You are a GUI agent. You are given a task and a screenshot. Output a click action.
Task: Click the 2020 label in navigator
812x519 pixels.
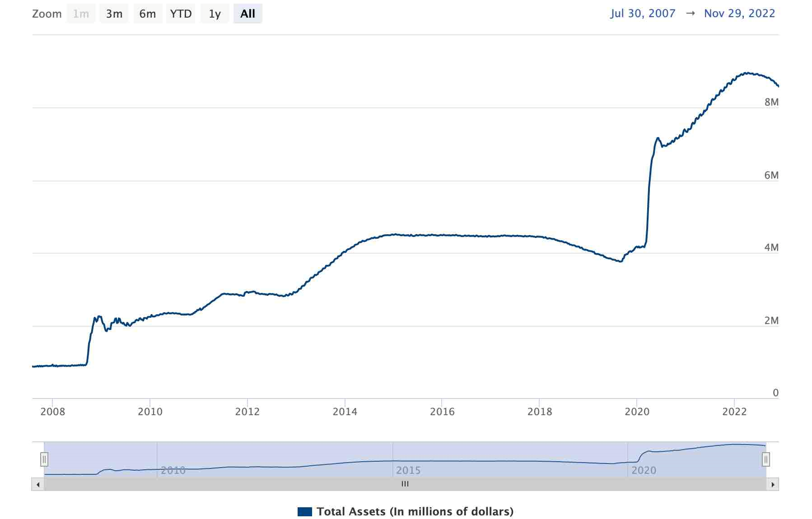pyautogui.click(x=644, y=470)
